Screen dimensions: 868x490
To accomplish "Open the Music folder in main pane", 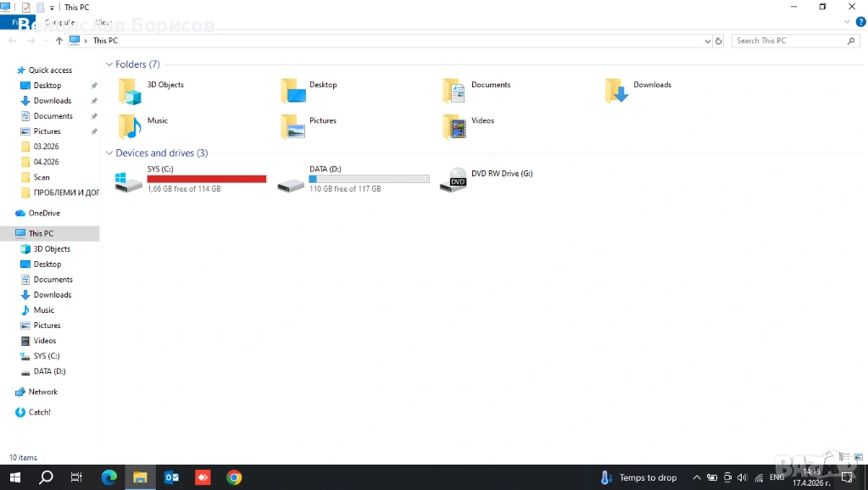I will pos(130,125).
